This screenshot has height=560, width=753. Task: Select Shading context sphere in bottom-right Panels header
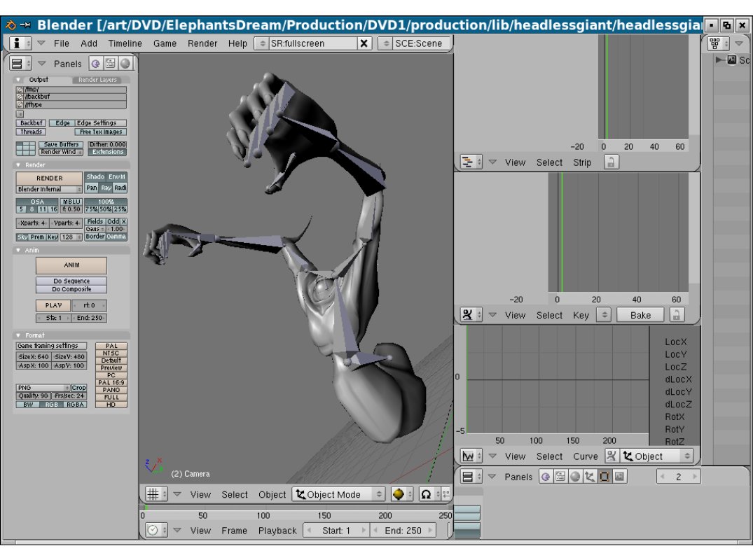(x=575, y=477)
